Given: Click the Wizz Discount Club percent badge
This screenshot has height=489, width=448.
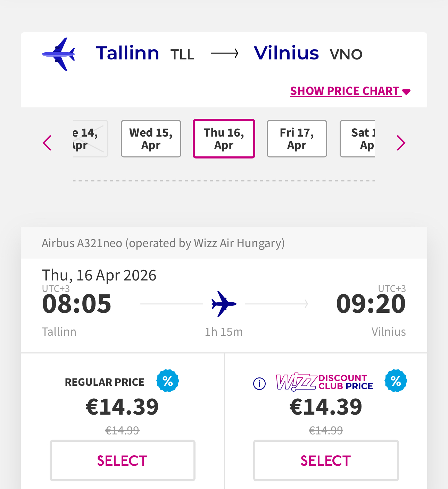Looking at the screenshot, I should (x=396, y=381).
